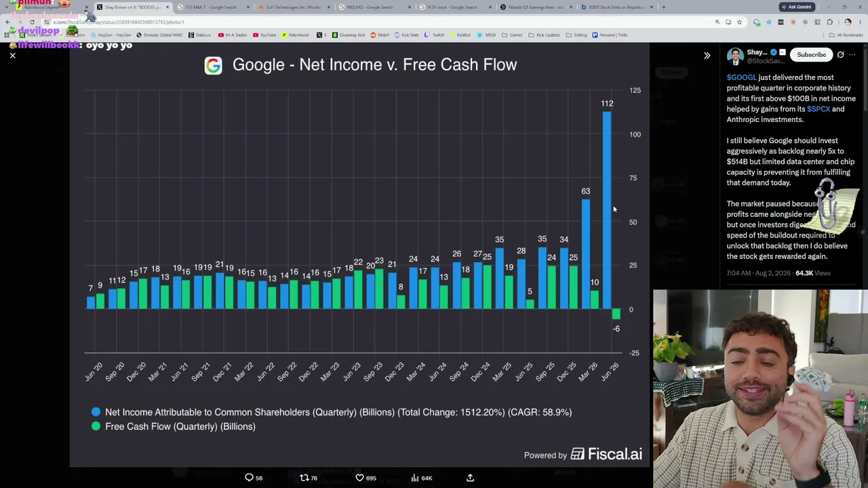Open the Personal | Trello bookmark
This screenshot has width=868, height=488.
tap(610, 35)
